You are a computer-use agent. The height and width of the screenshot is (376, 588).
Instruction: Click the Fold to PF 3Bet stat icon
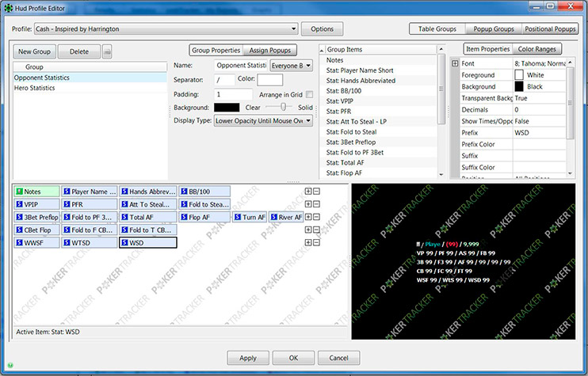[67, 217]
